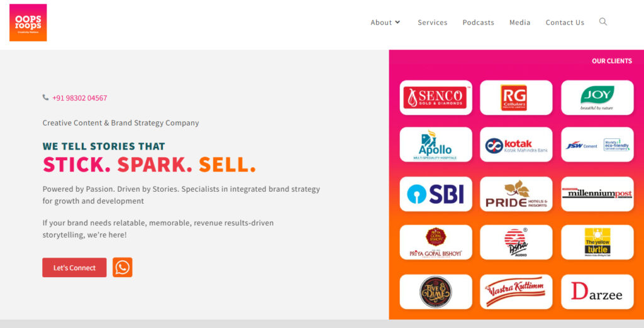Click the Oops Roops logo

tap(28, 23)
